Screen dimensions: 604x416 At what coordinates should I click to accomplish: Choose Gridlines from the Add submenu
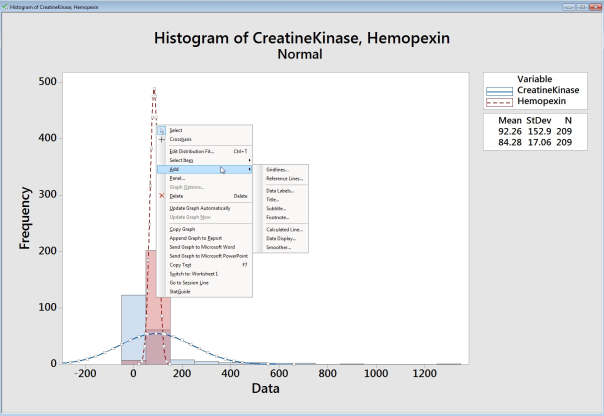click(277, 169)
